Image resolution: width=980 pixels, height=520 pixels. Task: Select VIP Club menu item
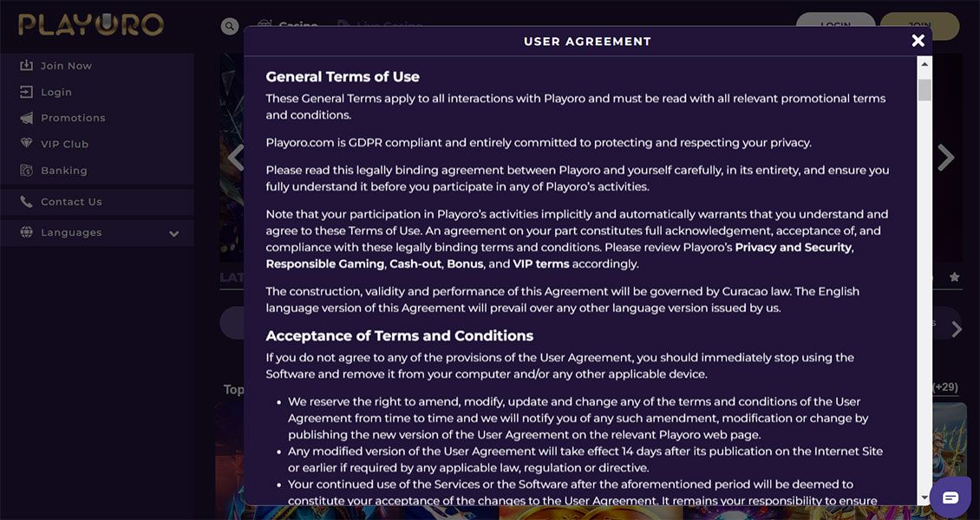coord(64,144)
